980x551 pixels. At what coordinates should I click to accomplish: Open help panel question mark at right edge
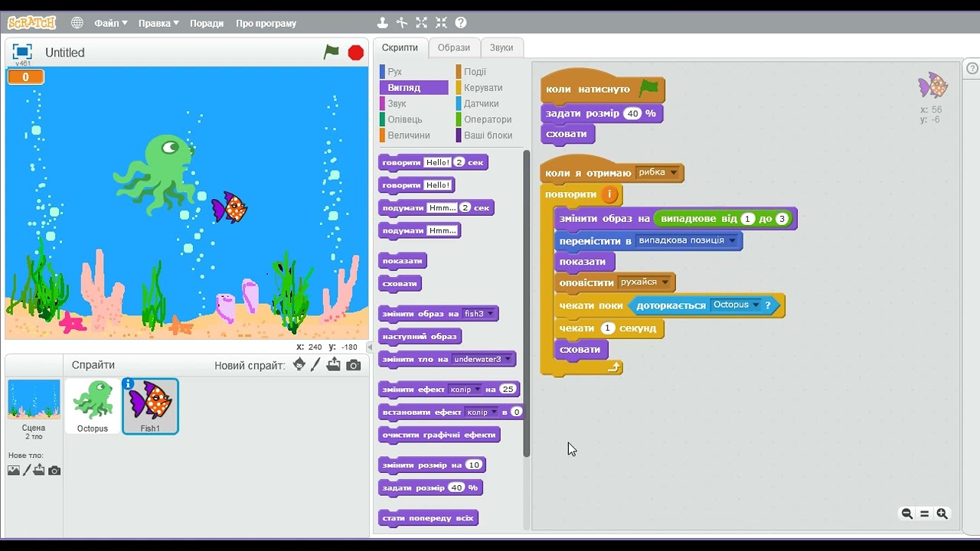(x=972, y=69)
